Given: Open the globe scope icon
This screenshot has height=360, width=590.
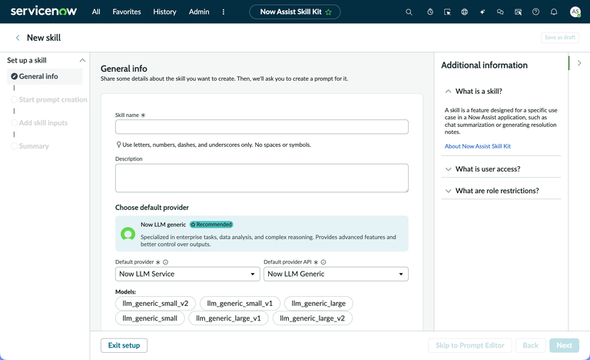Looking at the screenshot, I should [465, 12].
